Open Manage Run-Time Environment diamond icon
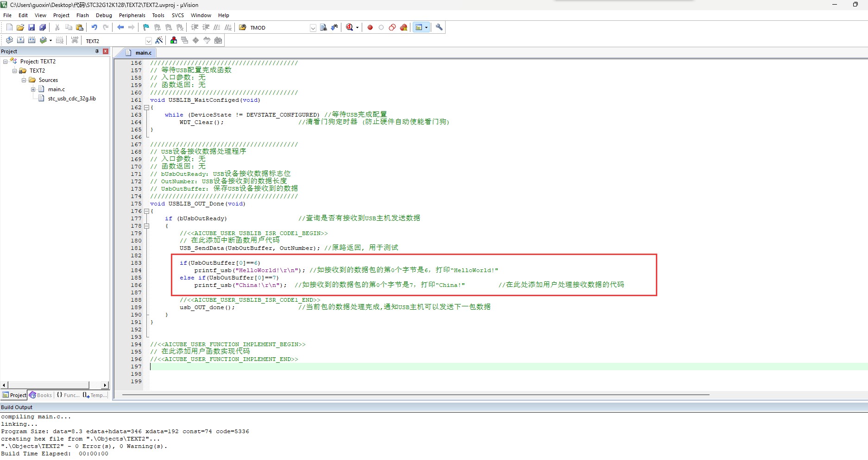 coord(196,41)
